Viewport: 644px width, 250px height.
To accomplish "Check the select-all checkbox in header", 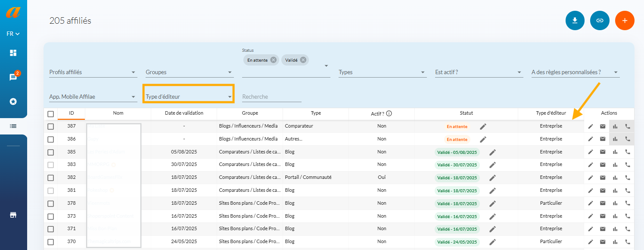I will coord(51,114).
